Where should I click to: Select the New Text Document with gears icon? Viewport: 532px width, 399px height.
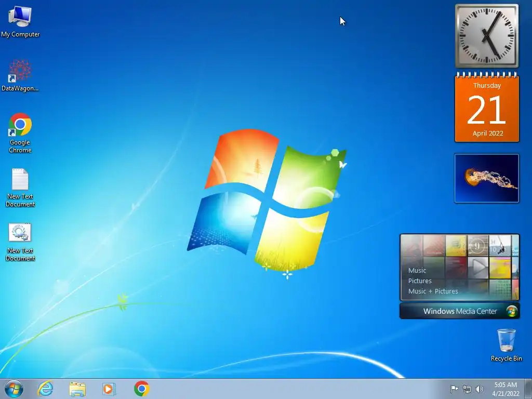pyautogui.click(x=20, y=242)
